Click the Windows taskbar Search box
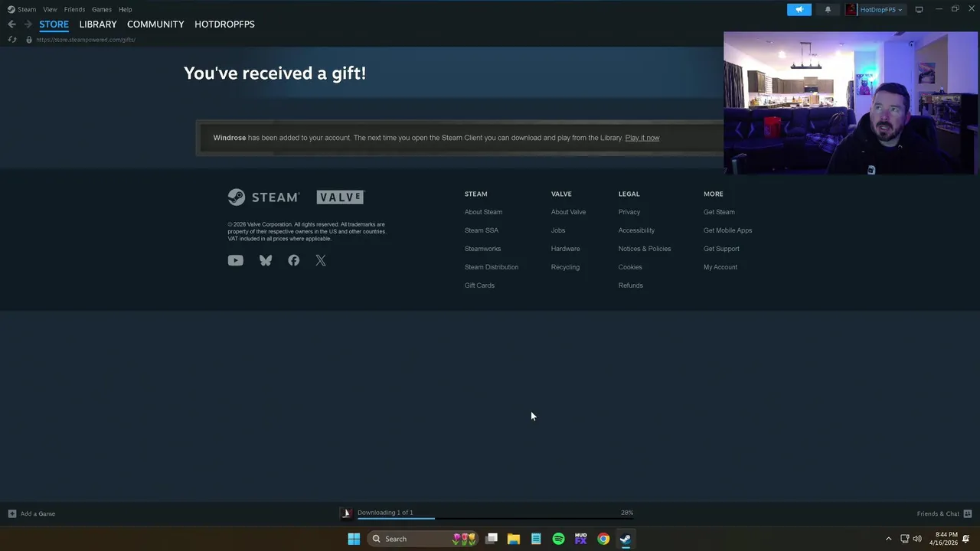 [421, 539]
